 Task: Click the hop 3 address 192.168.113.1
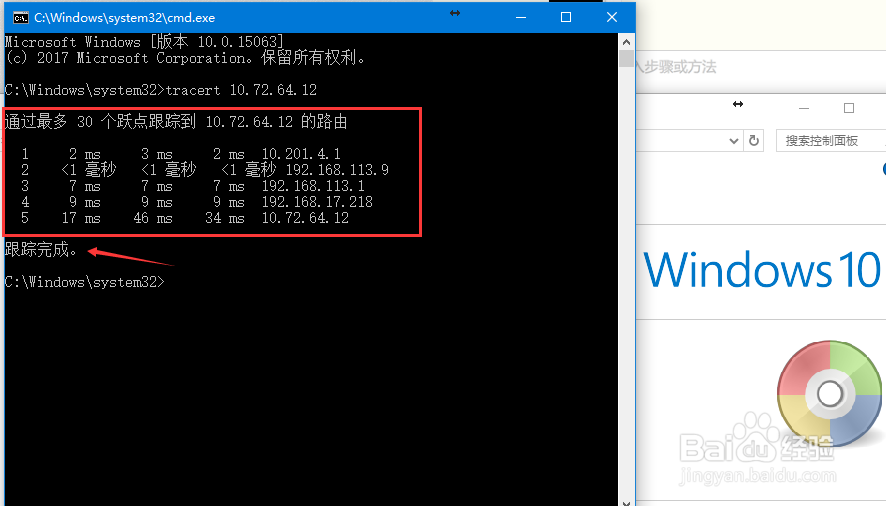point(312,186)
